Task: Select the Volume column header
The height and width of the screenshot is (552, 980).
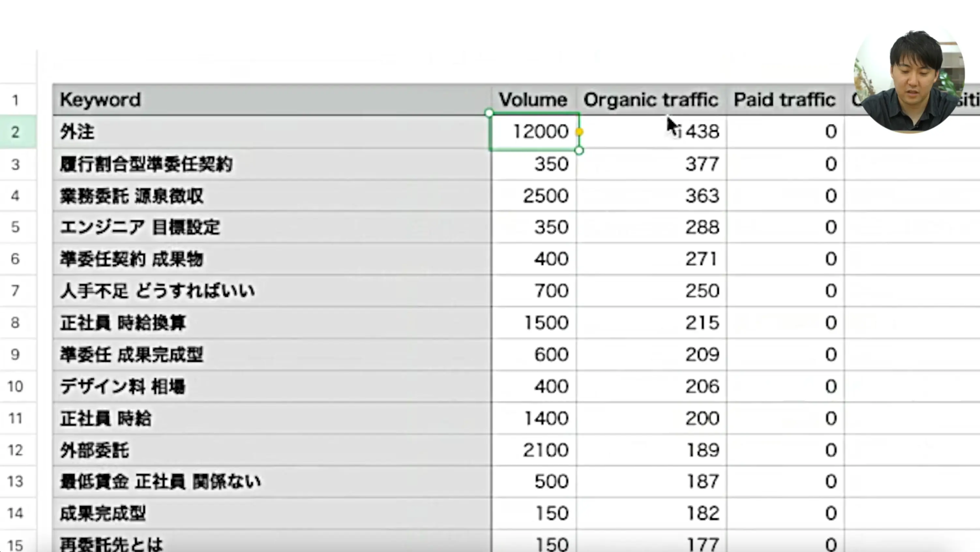Action: tap(534, 100)
